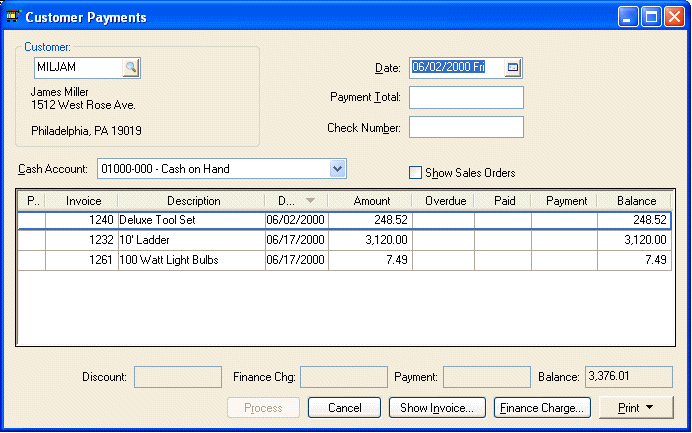This screenshot has width=692, height=433.
Task: Sort by the Invoice column header
Action: click(82, 201)
